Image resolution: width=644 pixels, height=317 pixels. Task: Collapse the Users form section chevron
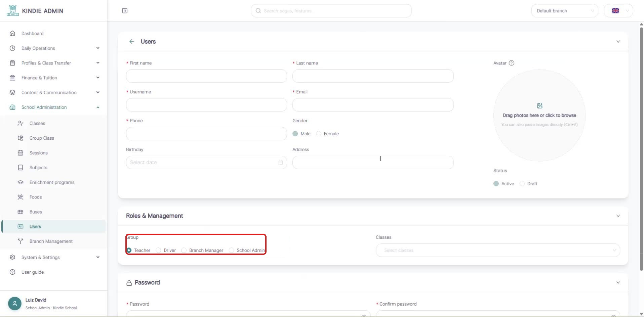pos(618,42)
